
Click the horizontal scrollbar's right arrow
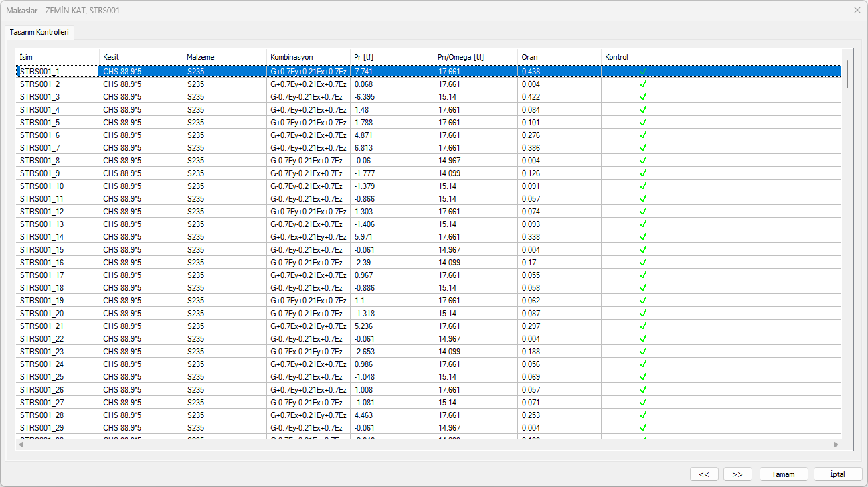point(835,445)
